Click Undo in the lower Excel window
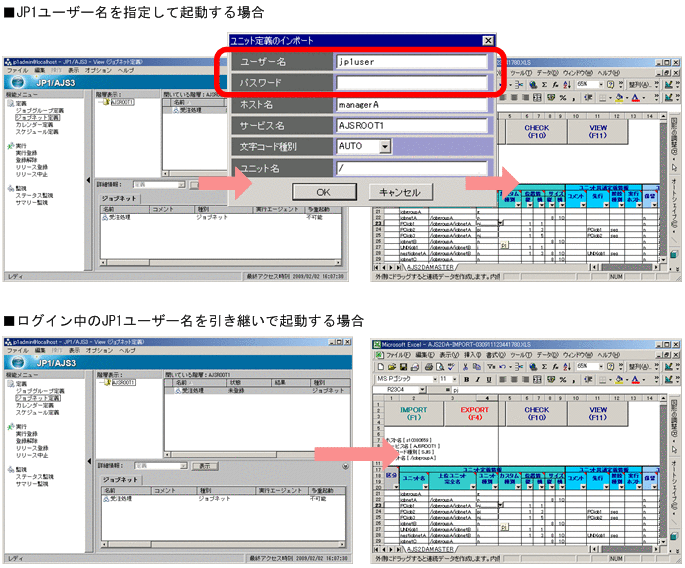Screen dimensions: 685x568 pos(502,367)
